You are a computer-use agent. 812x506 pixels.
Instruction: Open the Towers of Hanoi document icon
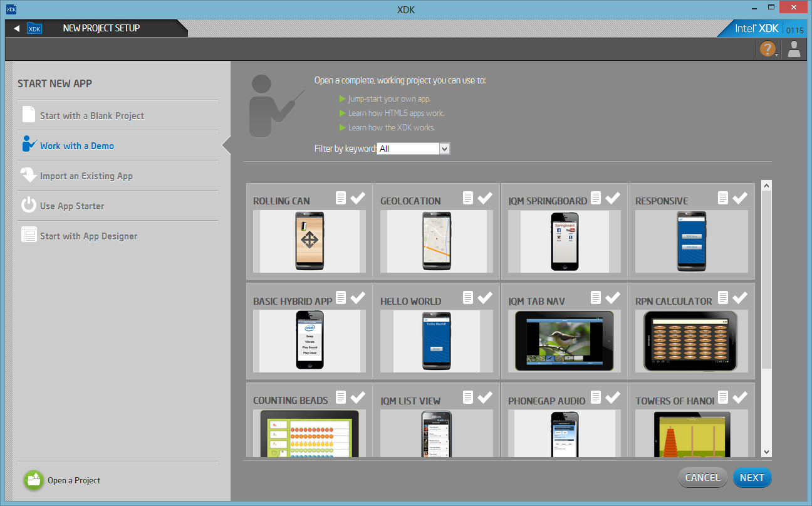click(x=723, y=397)
